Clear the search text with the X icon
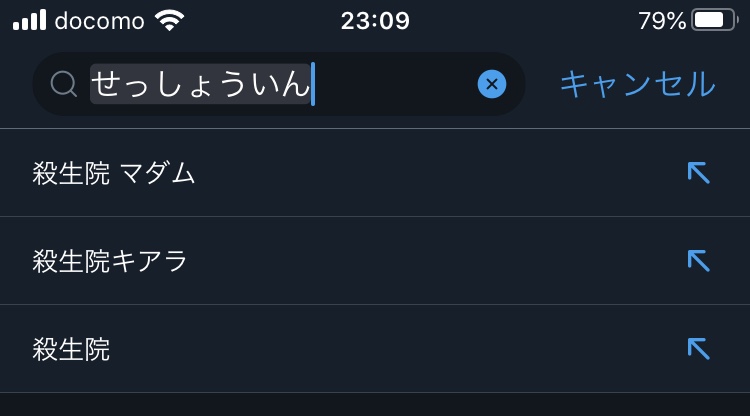This screenshot has width=750, height=416. tap(492, 84)
